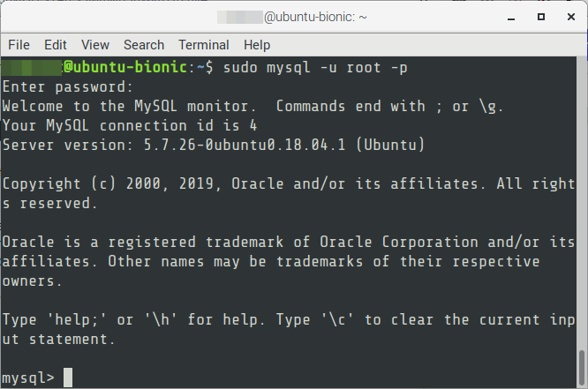Click 'Your MySQL connection id is 4' line
This screenshot has height=389, width=588.
point(130,126)
